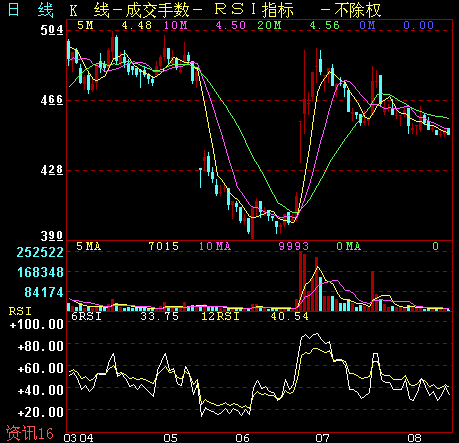Click the 08 month marker on time axis
459x443 pixels.
[414, 438]
